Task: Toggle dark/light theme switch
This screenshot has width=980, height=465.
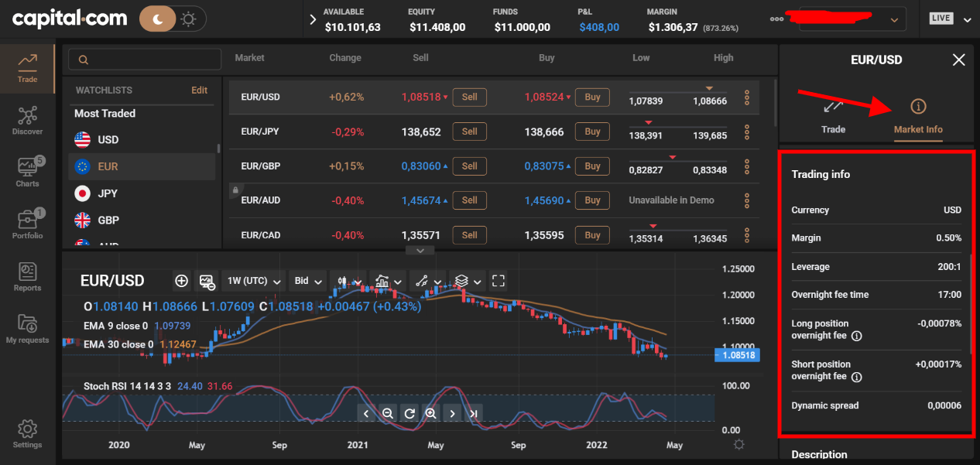Action: pos(172,19)
